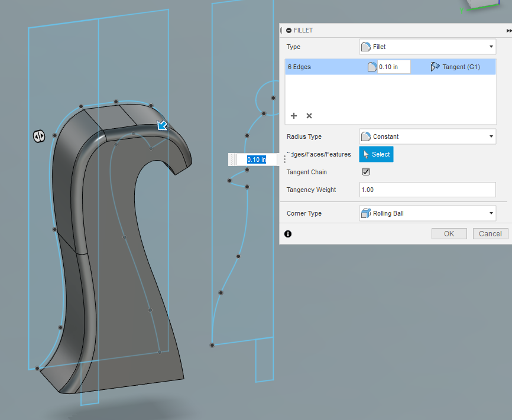Click the blue fillet radius arrow manipulator

(x=162, y=125)
